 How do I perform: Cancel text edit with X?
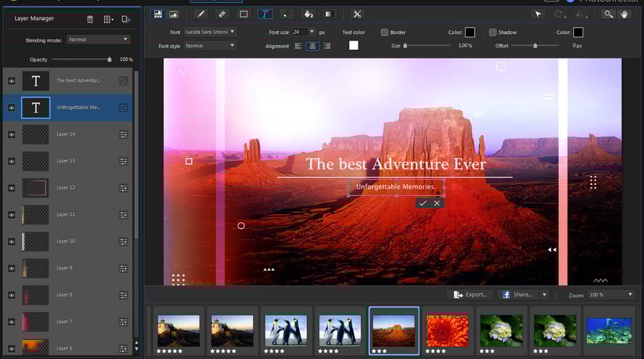coord(437,203)
